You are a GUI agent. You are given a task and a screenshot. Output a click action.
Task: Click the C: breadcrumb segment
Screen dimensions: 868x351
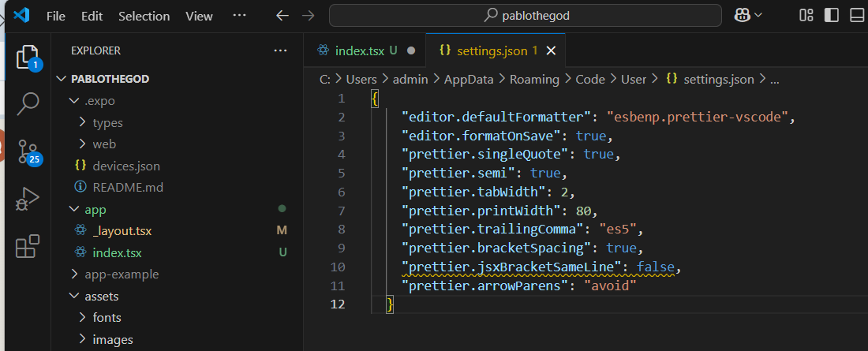[325, 79]
